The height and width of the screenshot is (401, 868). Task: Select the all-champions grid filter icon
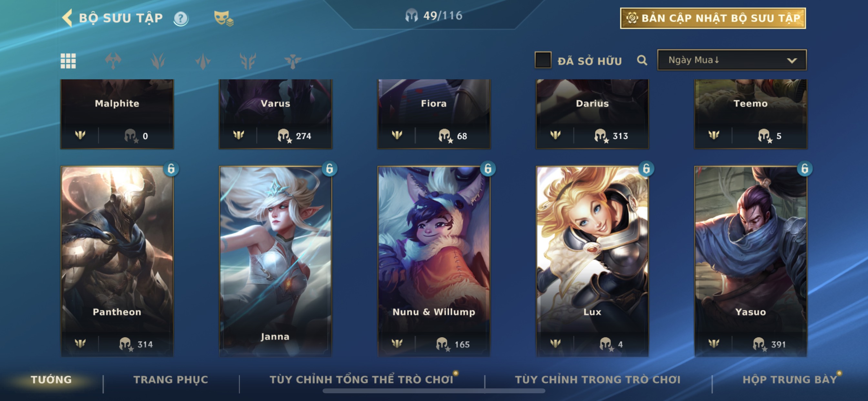(x=68, y=61)
